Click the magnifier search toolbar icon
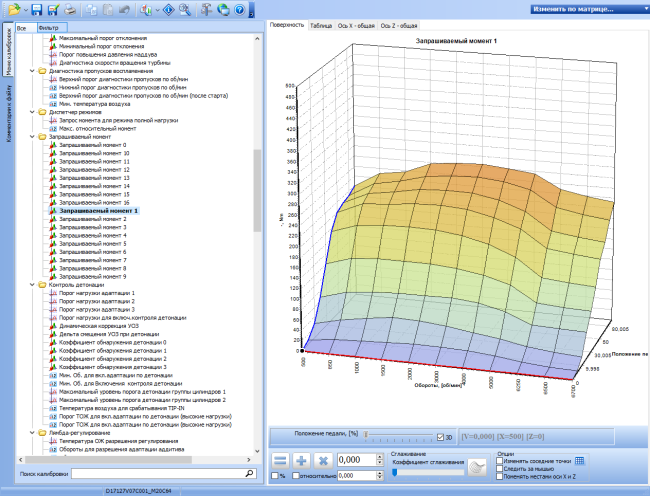This screenshot has width=650, height=496. coord(185,10)
